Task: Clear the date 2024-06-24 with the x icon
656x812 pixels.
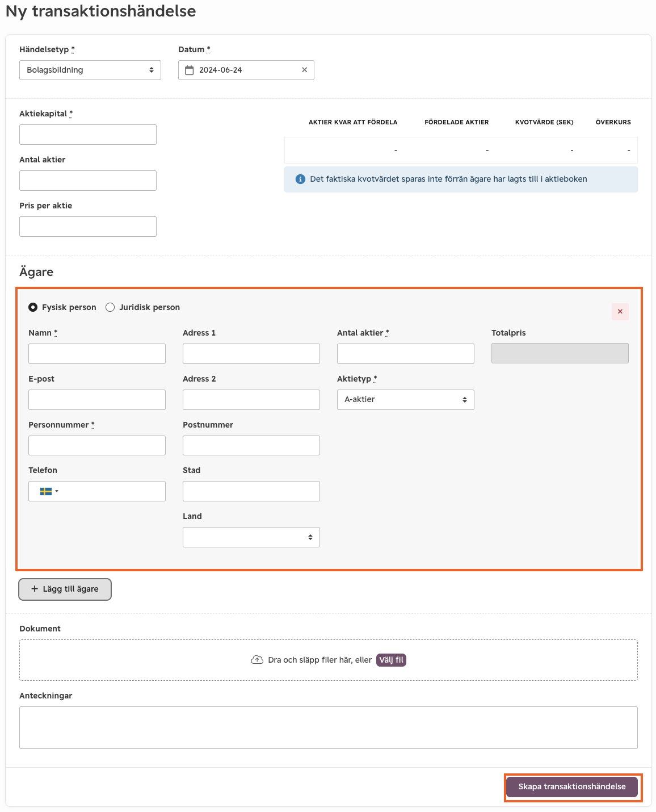Action: coord(305,70)
